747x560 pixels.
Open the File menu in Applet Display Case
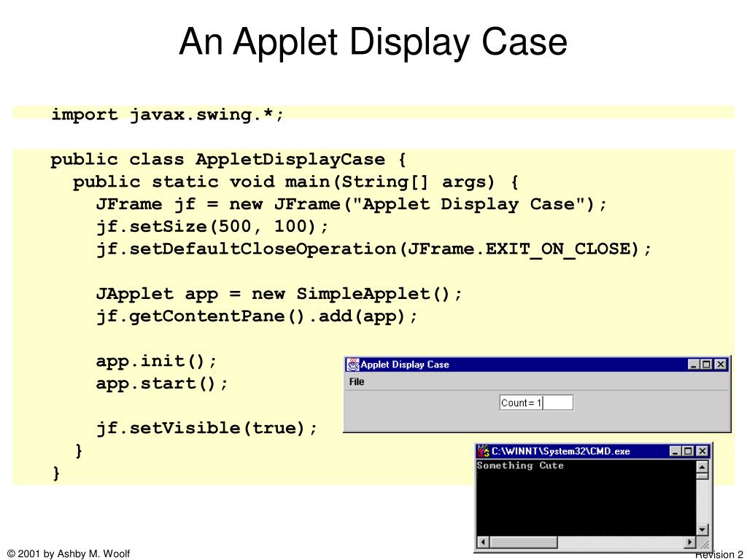[356, 382]
